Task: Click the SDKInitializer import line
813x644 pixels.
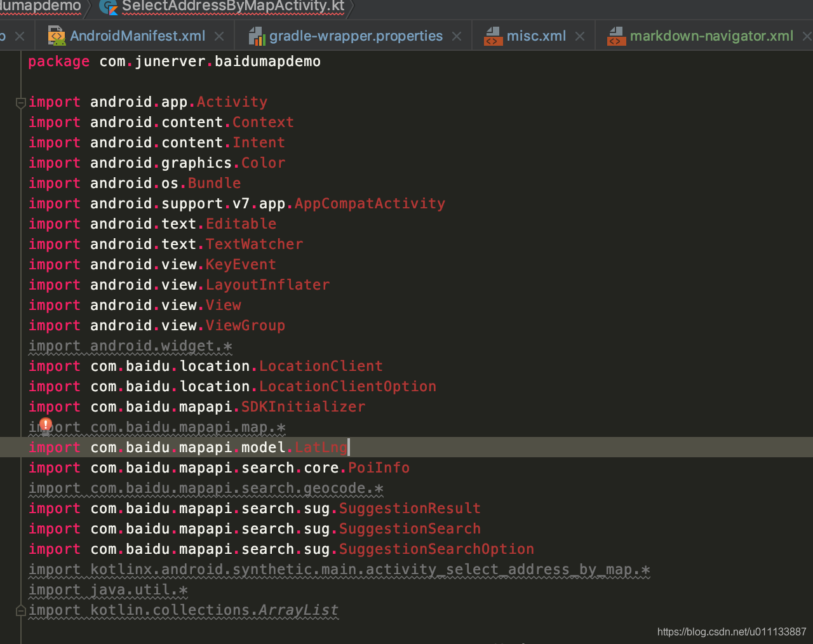Action: pos(197,407)
